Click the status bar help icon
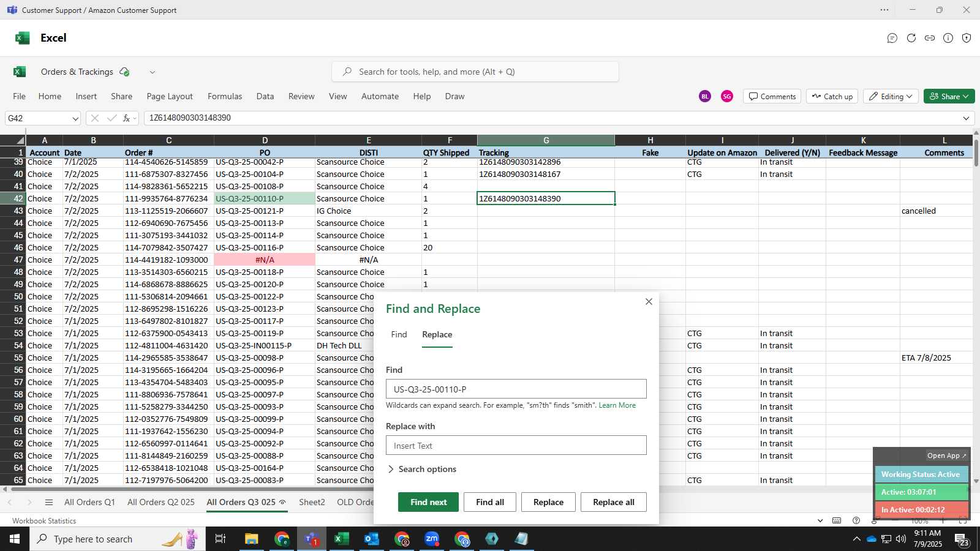980x551 pixels. click(x=856, y=520)
